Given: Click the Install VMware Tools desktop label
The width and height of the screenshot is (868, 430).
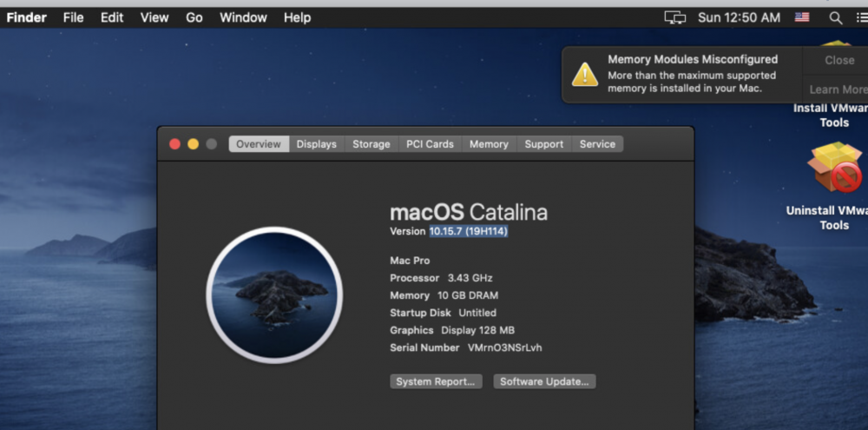Looking at the screenshot, I should (x=832, y=116).
